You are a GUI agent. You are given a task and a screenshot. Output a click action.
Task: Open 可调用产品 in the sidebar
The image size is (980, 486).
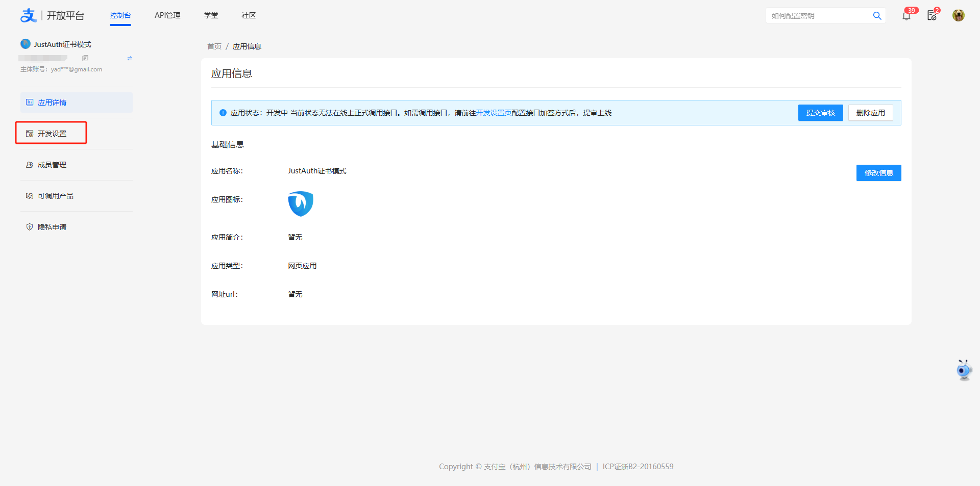coord(77,196)
